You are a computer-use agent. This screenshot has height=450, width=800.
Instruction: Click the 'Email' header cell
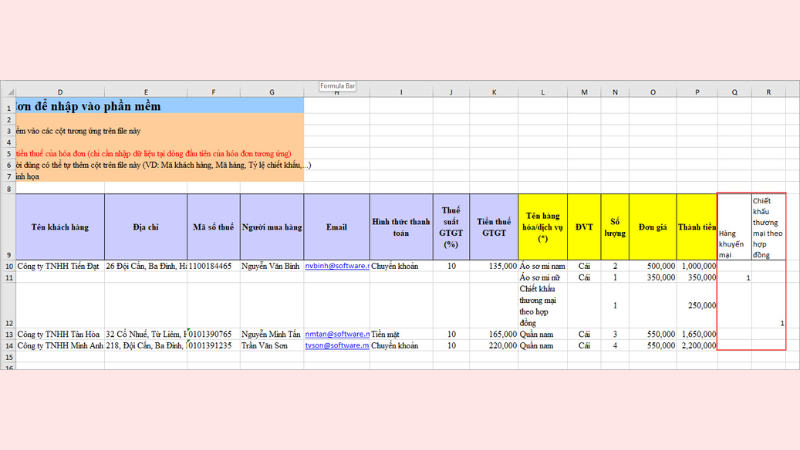click(x=336, y=227)
